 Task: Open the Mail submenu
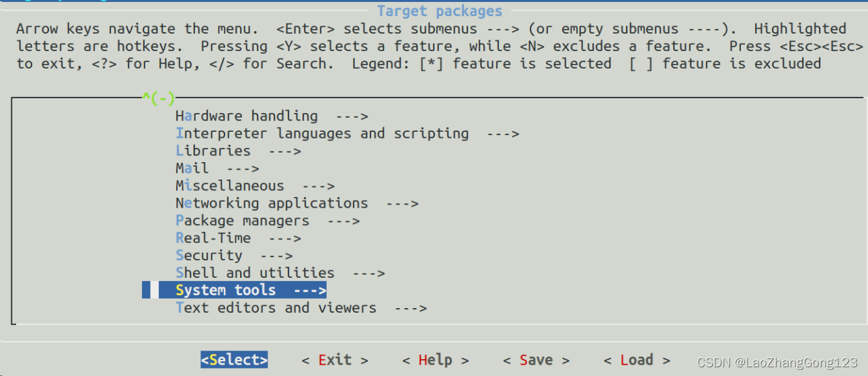click(x=217, y=168)
